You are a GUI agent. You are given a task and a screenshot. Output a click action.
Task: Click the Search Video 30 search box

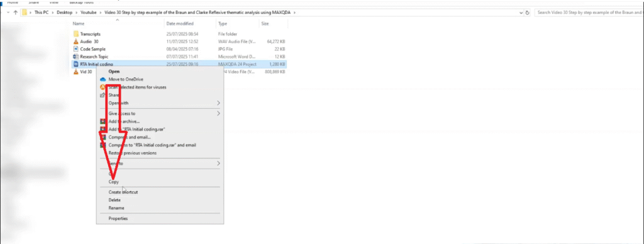(588, 13)
